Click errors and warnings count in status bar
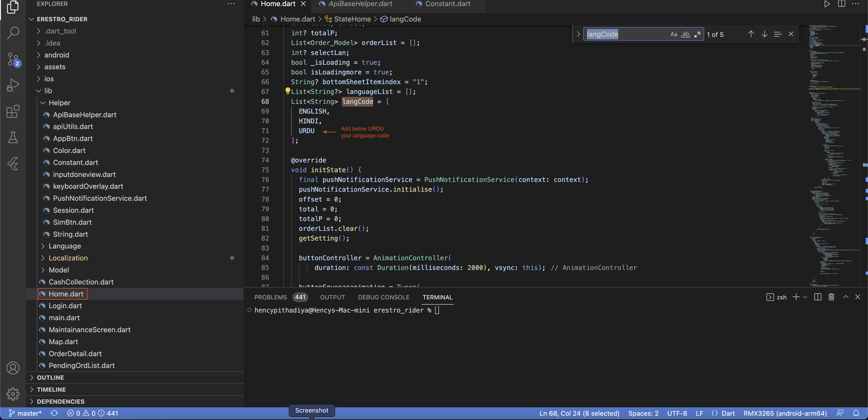 coord(93,413)
